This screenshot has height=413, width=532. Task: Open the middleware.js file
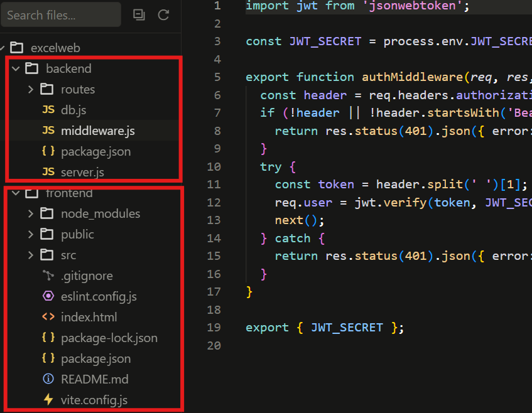98,131
